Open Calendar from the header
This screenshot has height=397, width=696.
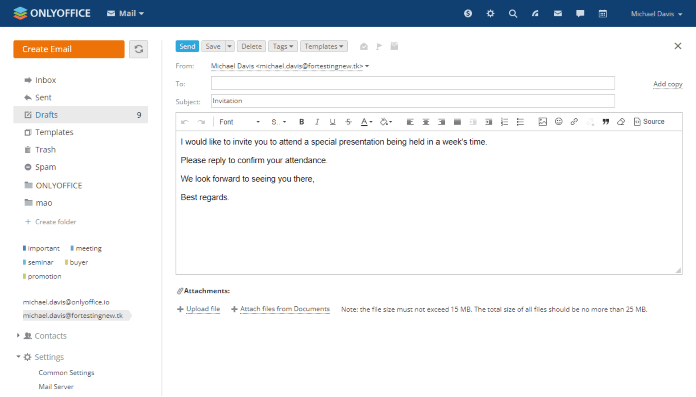pos(603,14)
